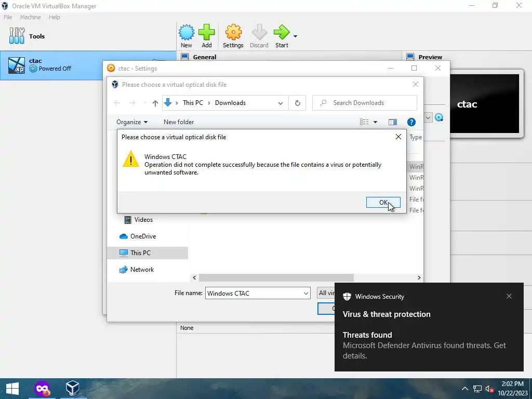Close the optical disk file chooser dialog
This screenshot has width=532, height=399.
pos(415,85)
